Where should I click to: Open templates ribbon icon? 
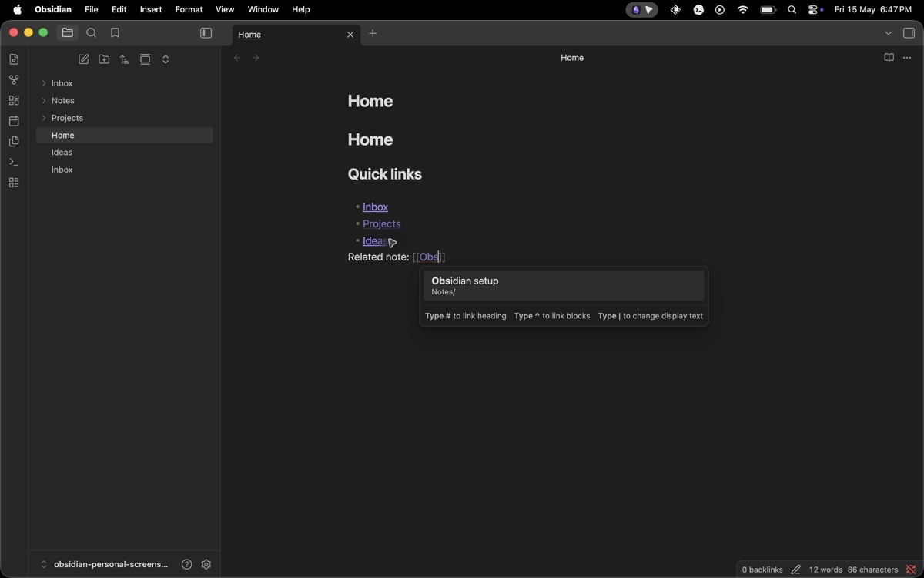[14, 142]
